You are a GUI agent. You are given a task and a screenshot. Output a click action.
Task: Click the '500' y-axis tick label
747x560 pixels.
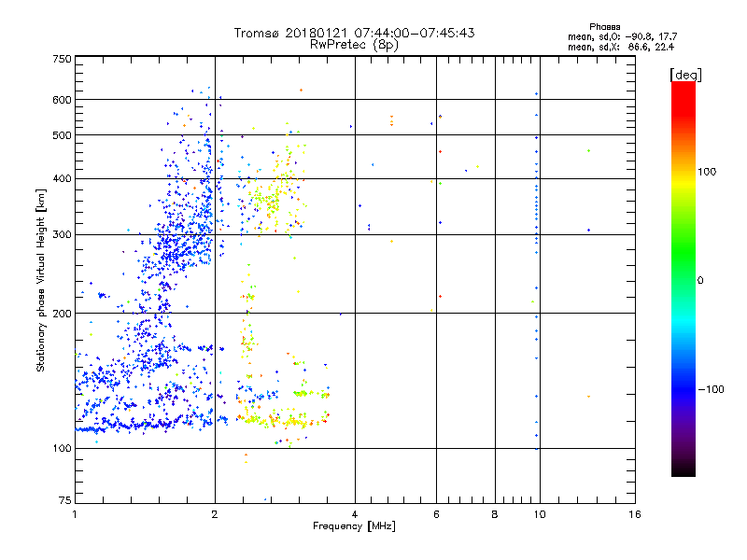coord(62,135)
